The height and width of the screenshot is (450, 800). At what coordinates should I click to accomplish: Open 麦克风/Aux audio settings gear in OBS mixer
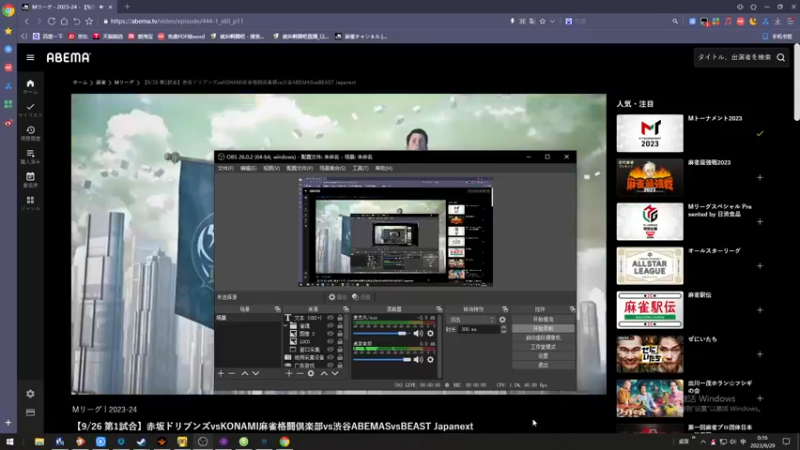431,333
